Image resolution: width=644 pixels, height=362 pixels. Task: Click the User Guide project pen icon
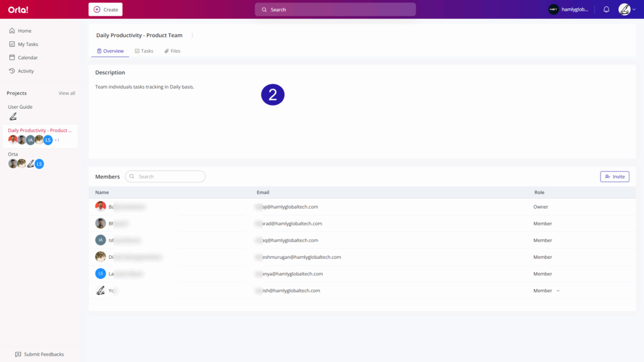(x=13, y=117)
